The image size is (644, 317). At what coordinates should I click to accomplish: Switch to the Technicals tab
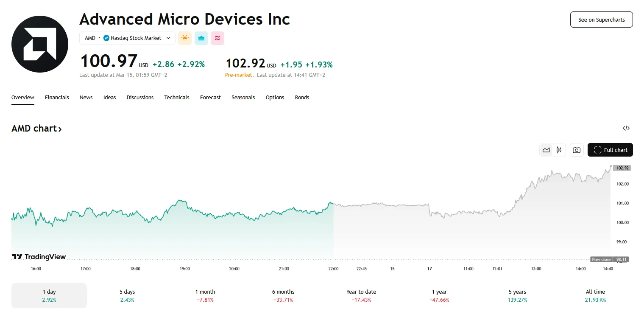(x=177, y=98)
